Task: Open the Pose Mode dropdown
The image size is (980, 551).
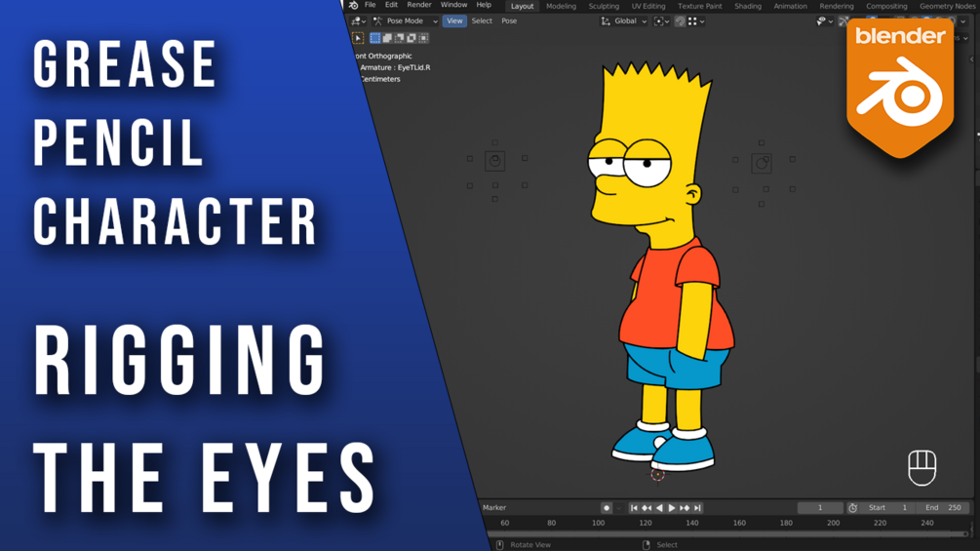Action: click(405, 21)
